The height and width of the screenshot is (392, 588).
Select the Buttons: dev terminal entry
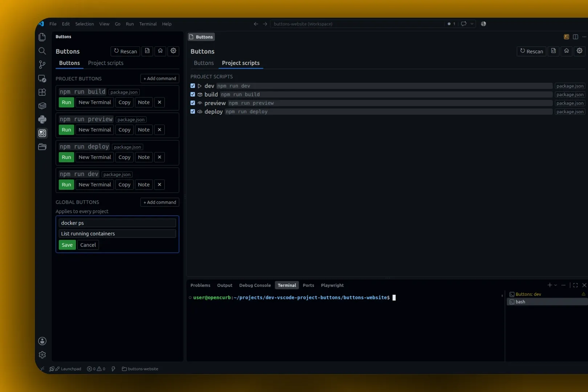point(547,294)
